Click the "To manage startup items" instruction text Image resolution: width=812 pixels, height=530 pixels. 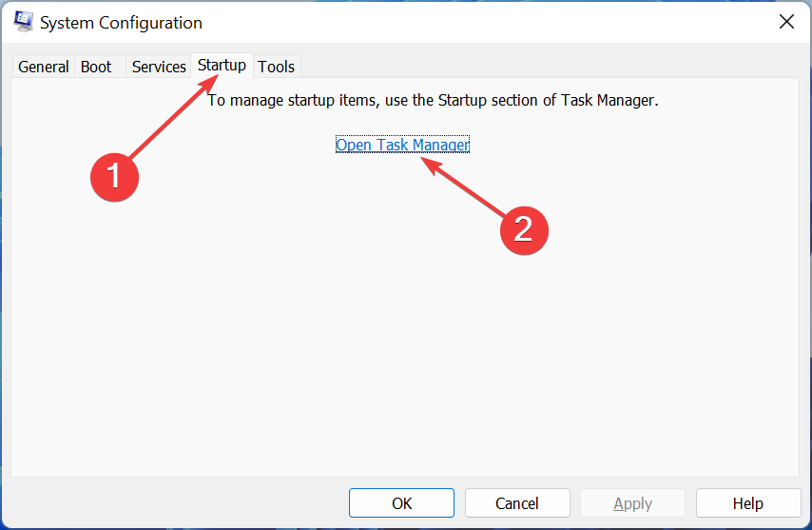click(x=433, y=100)
